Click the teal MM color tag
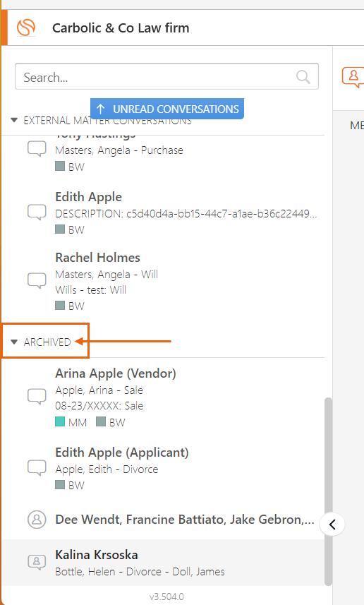364x605 pixels. (71, 422)
